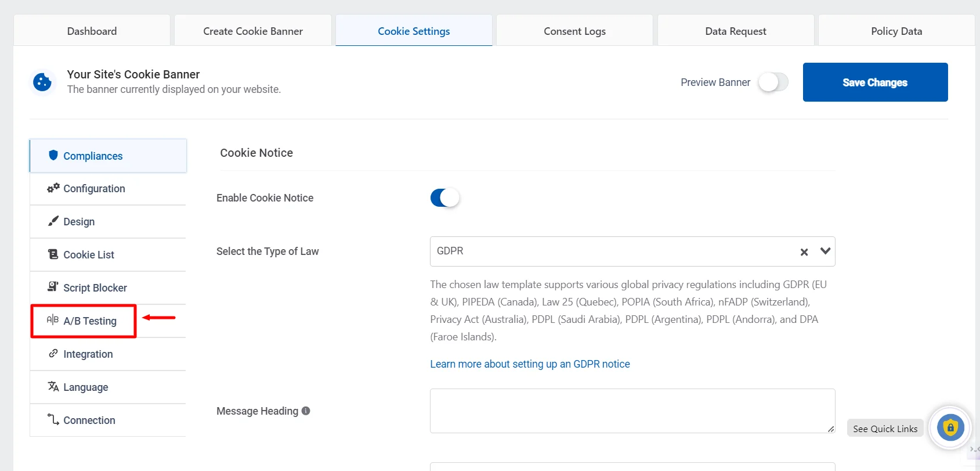
Task: Click the cookie banner icon beside the title
Action: pos(42,82)
